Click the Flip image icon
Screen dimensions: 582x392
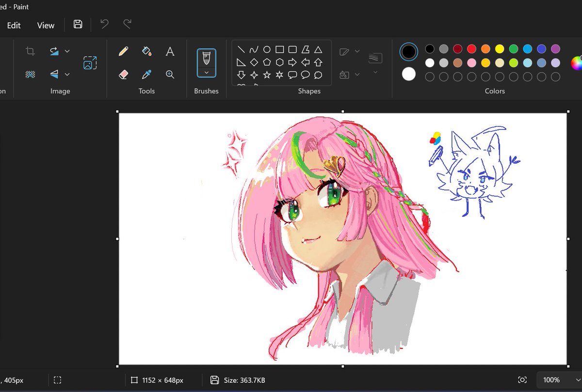point(54,74)
